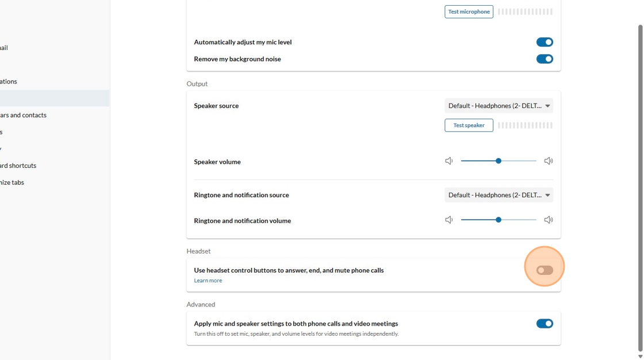Click the Test microphone button
This screenshot has width=644, height=360.
point(469,12)
